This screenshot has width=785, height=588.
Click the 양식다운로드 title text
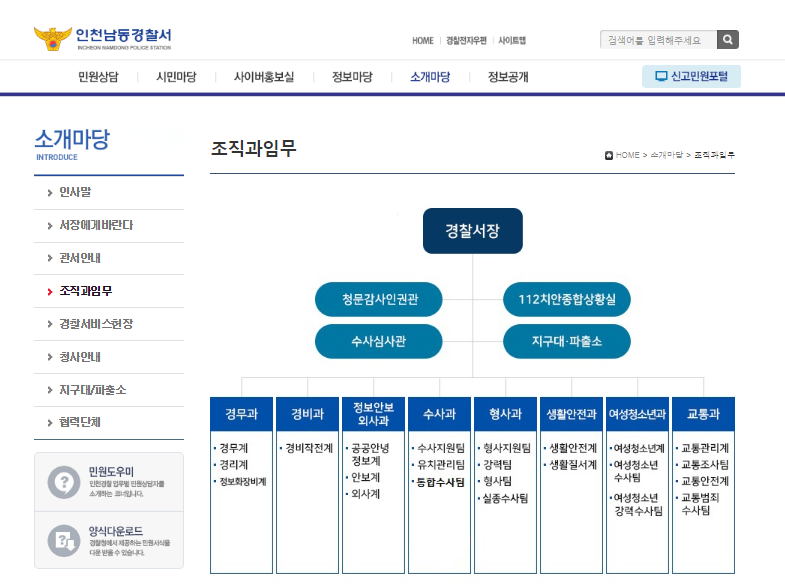tap(116, 531)
